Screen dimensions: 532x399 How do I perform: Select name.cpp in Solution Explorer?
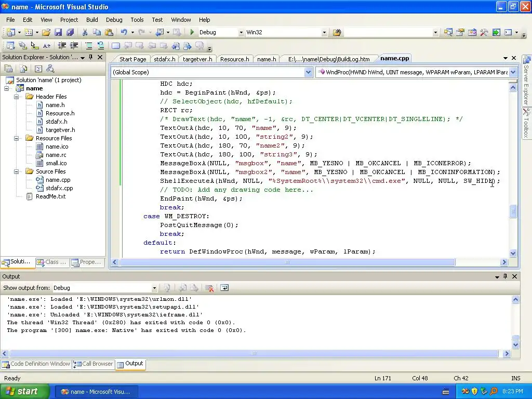click(x=58, y=180)
